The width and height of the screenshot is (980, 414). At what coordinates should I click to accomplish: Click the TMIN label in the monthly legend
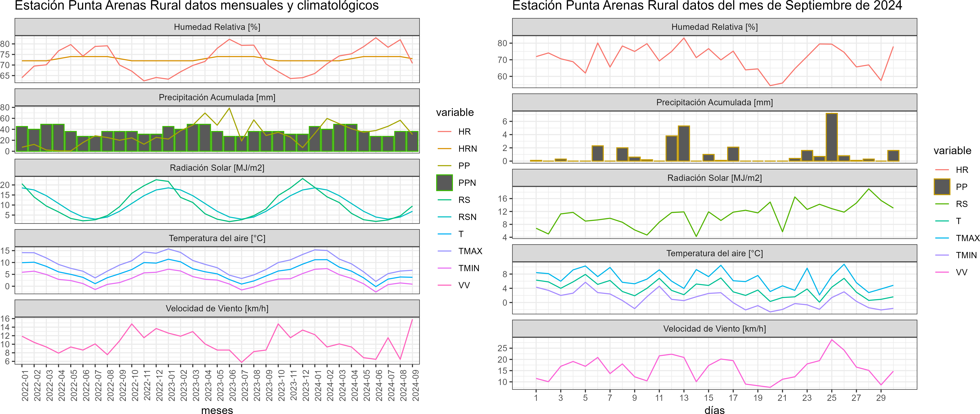click(469, 268)
